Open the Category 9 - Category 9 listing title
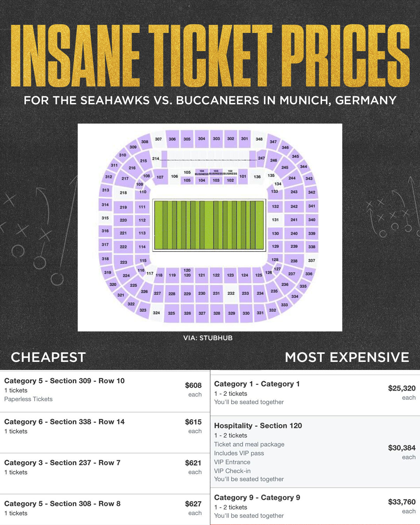 click(x=257, y=498)
